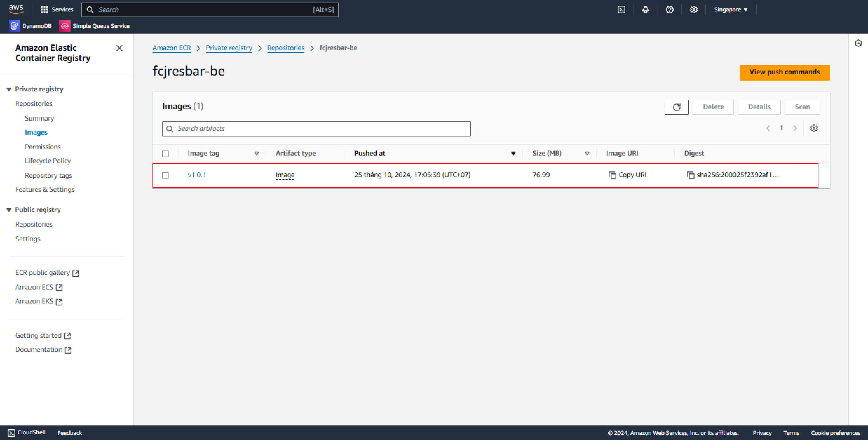Viewport: 868px width, 440px height.
Task: Click the Digest copy icon for v1.0.1
Action: pyautogui.click(x=689, y=175)
